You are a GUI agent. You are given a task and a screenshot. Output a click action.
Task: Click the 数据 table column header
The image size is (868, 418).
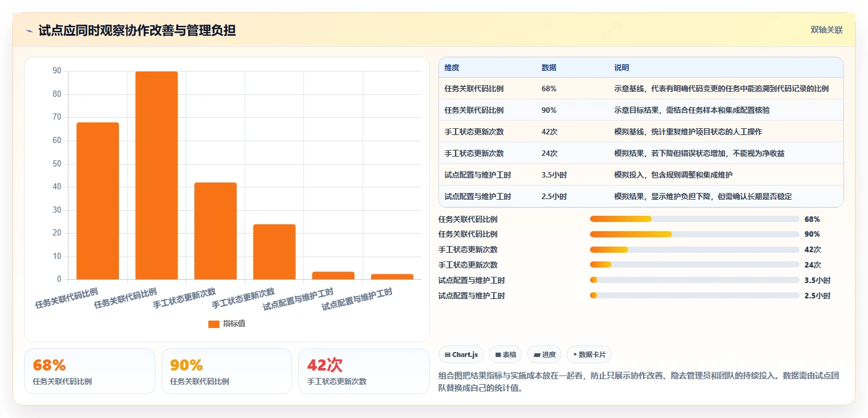coord(549,68)
